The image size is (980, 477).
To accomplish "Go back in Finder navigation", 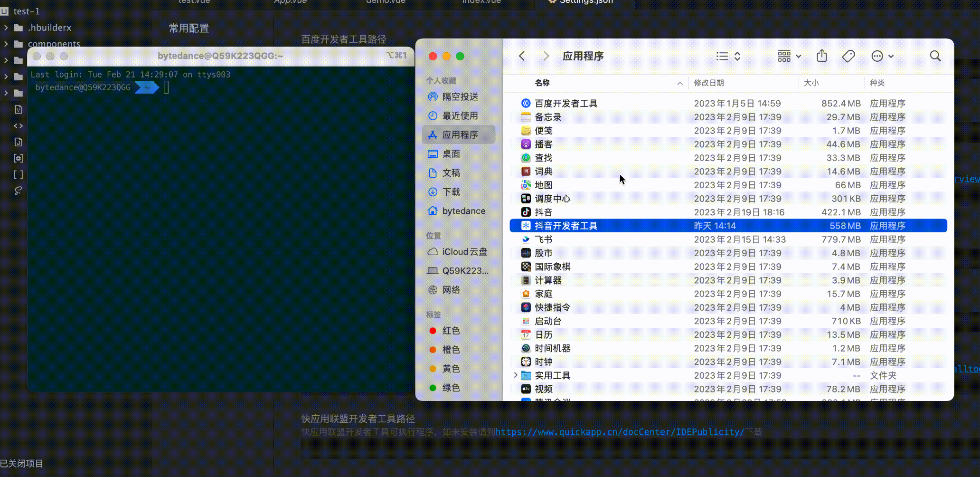I will [522, 56].
